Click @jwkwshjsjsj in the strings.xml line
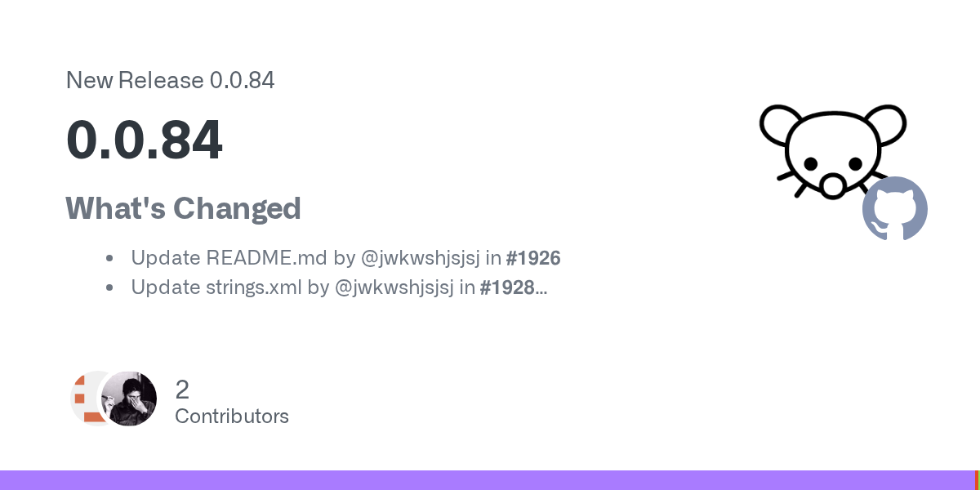 tap(394, 287)
